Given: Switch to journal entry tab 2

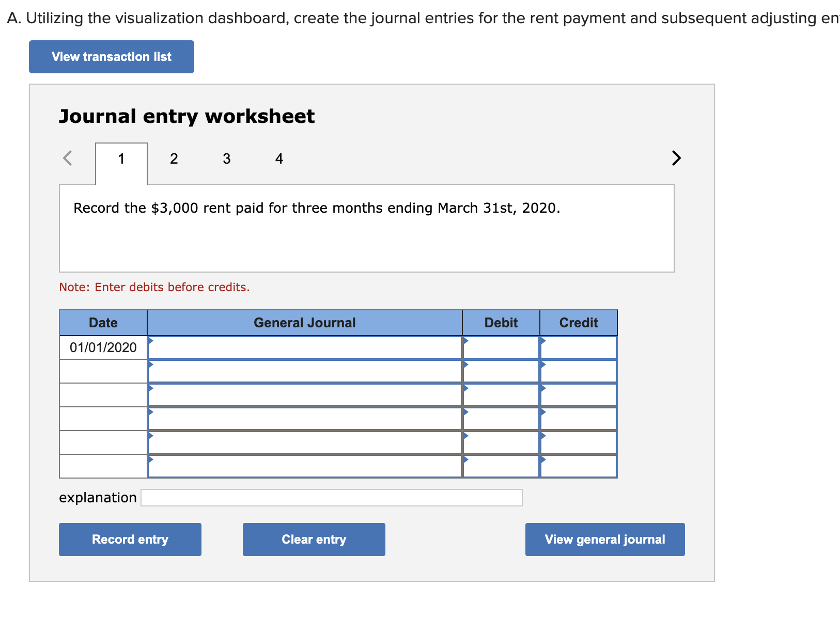Looking at the screenshot, I should coord(174,159).
